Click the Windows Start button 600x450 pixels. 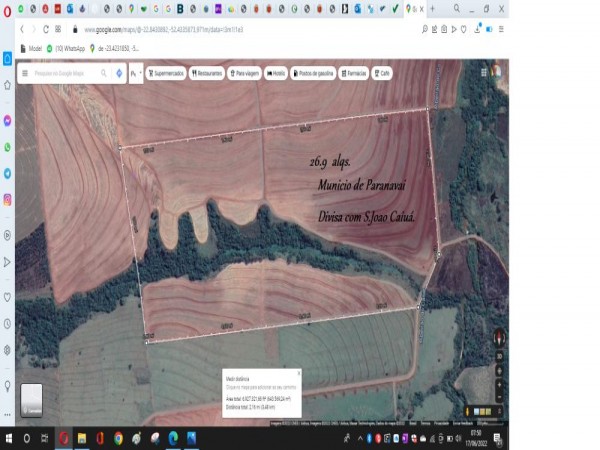[8, 438]
